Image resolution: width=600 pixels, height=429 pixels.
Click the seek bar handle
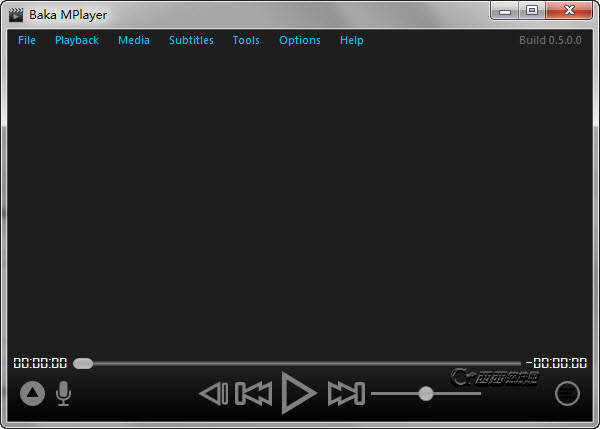(83, 363)
